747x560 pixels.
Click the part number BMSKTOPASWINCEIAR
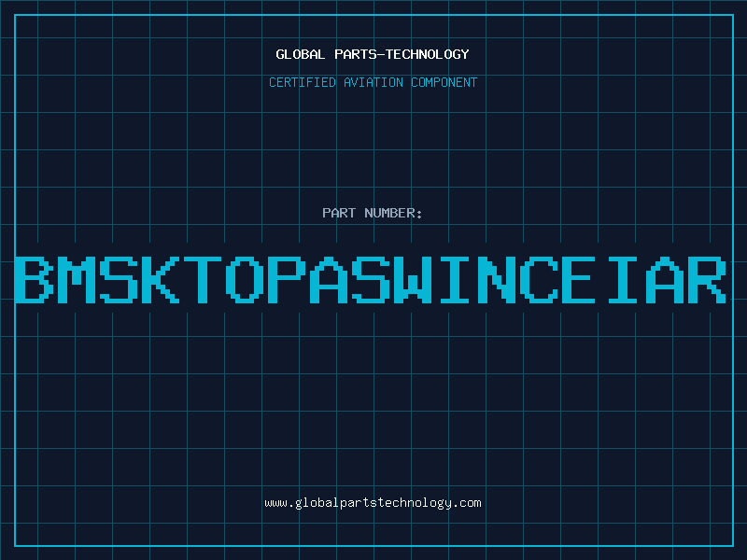click(370, 280)
